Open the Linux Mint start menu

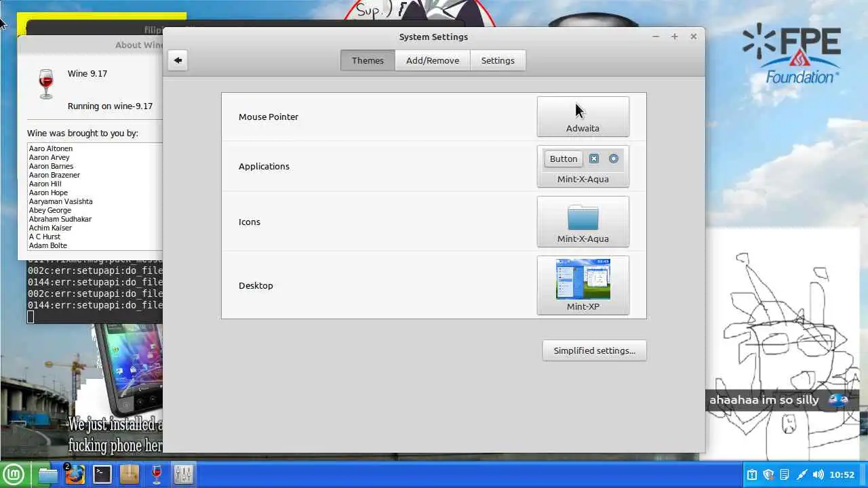pos(14,474)
